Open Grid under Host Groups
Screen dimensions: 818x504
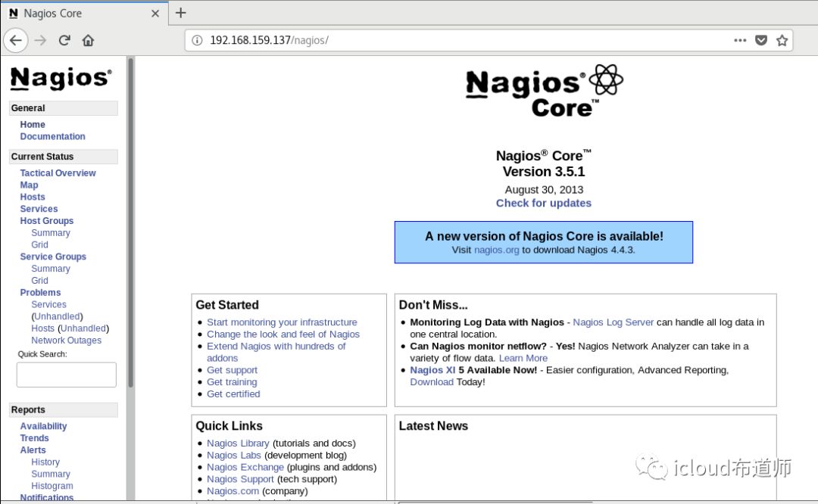[x=39, y=245]
